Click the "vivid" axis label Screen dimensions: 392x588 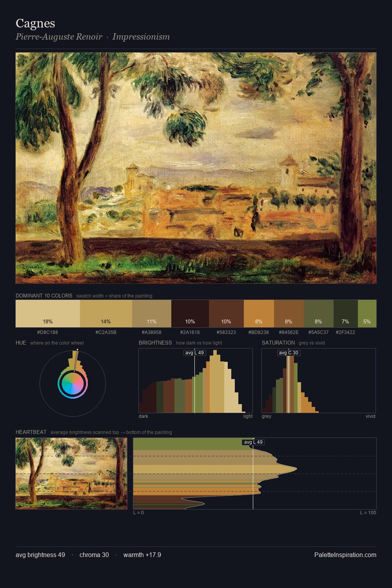point(370,416)
